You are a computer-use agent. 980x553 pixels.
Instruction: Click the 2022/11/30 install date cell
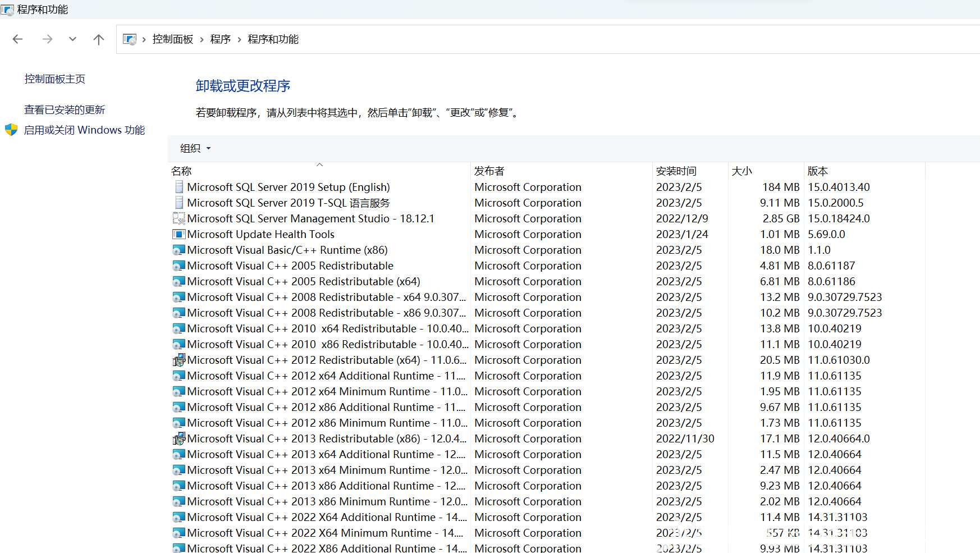pos(685,438)
